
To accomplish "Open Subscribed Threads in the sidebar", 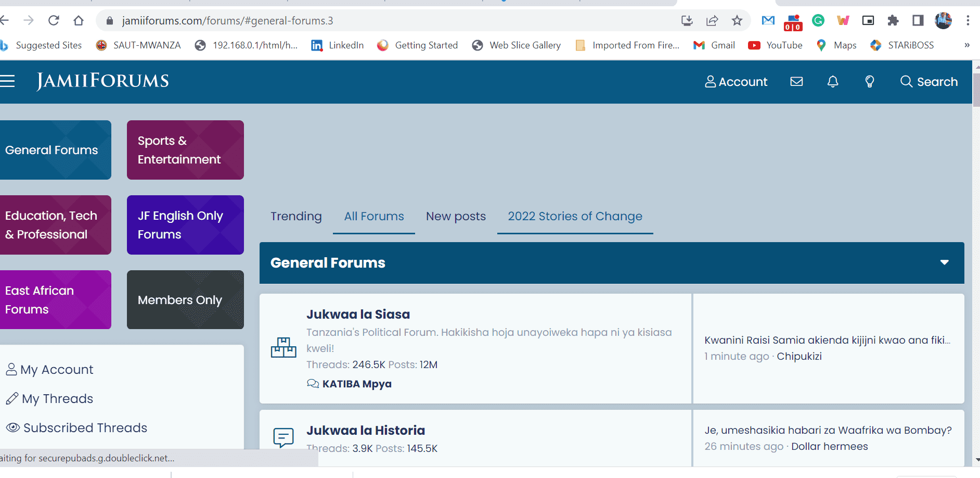I will pos(76,428).
